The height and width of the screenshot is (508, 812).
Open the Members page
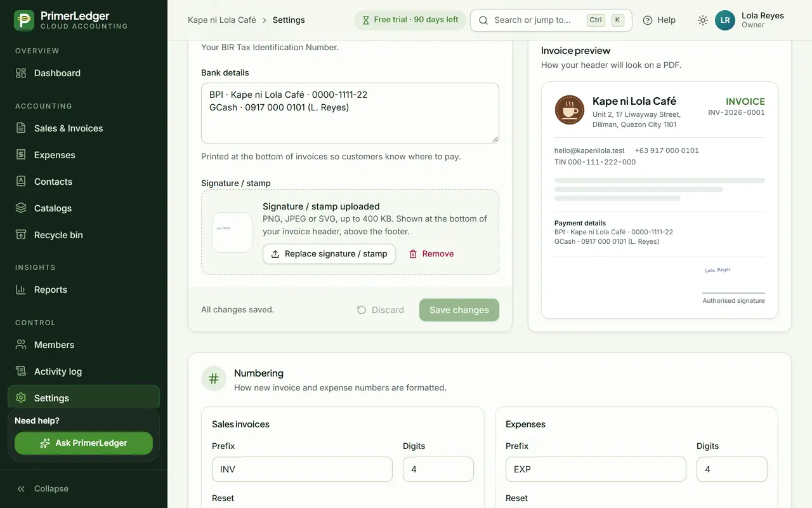tap(84, 345)
